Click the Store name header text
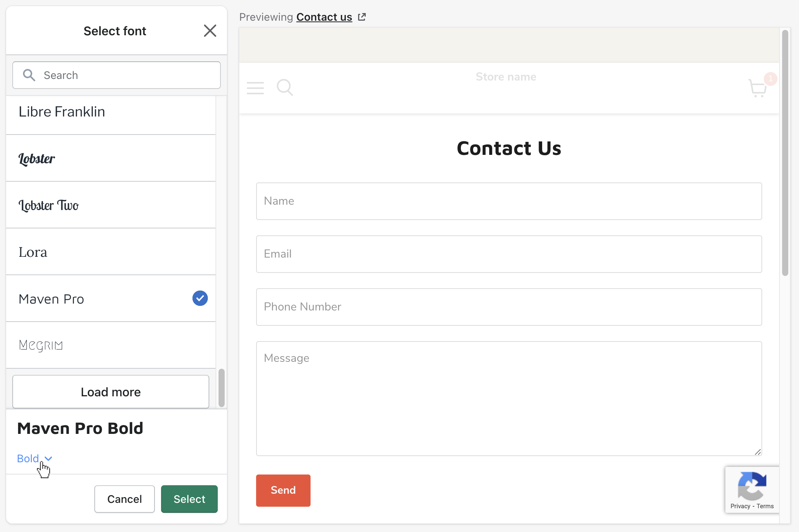 (506, 77)
